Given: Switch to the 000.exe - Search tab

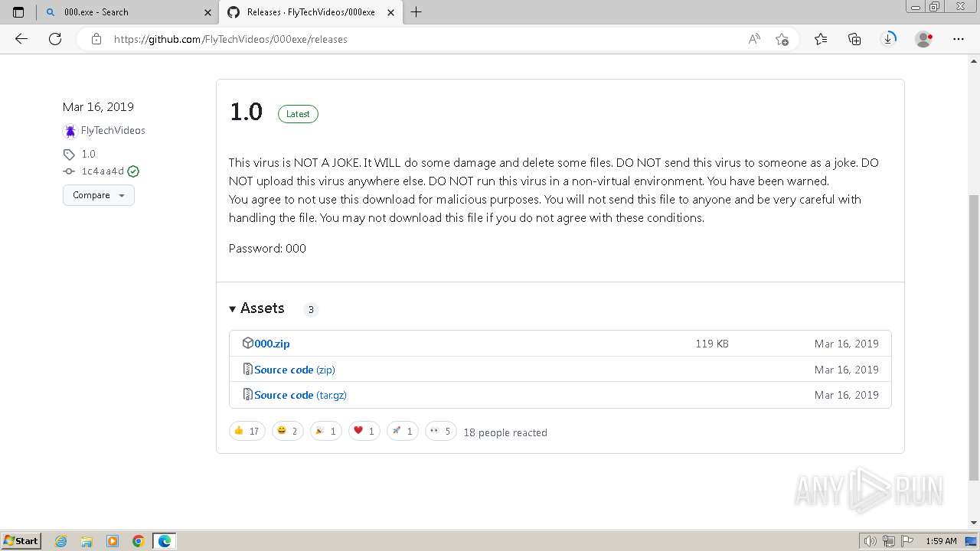Looking at the screenshot, I should tap(128, 12).
